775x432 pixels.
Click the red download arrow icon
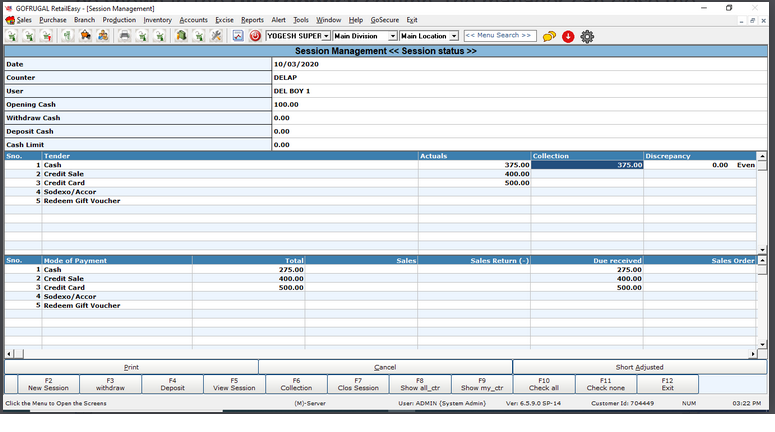pos(568,36)
